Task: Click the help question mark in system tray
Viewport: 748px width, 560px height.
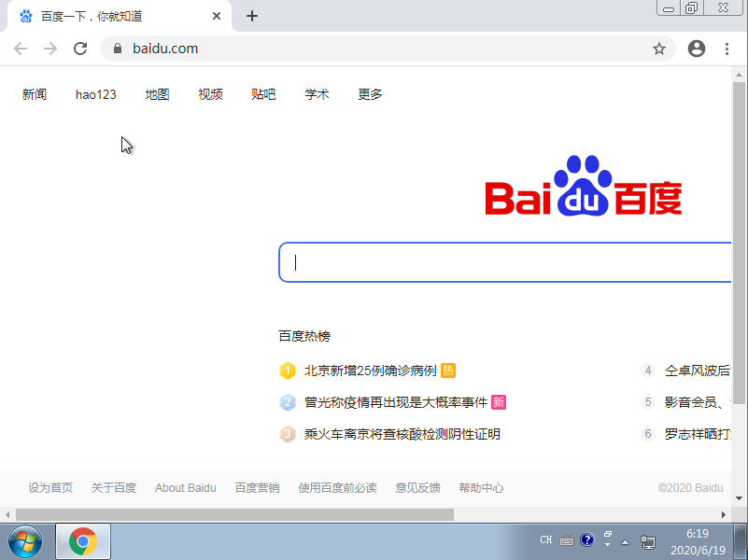Action: 587,539
